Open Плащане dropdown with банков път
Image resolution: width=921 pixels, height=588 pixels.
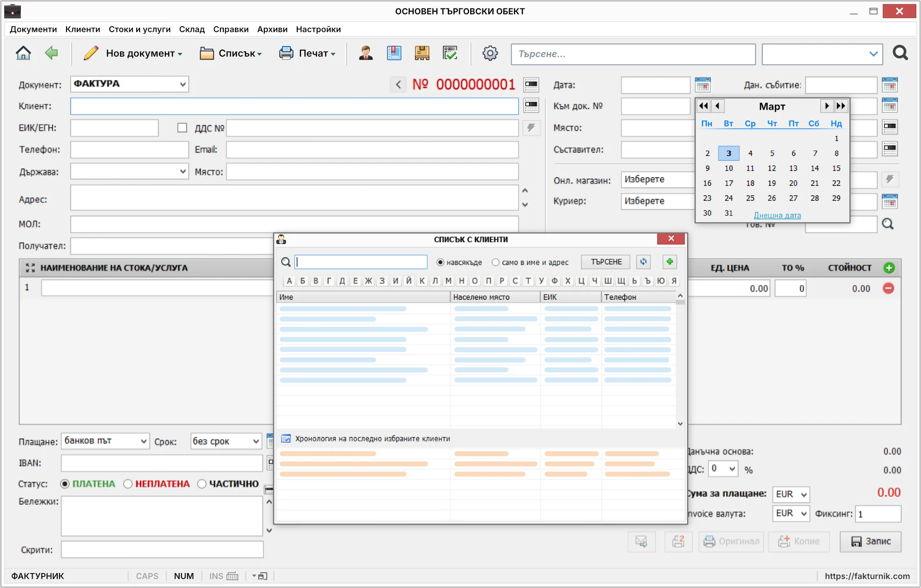point(105,441)
